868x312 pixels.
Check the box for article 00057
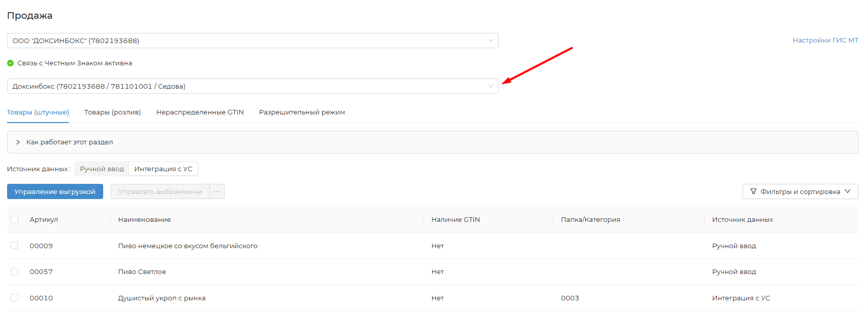click(x=15, y=272)
